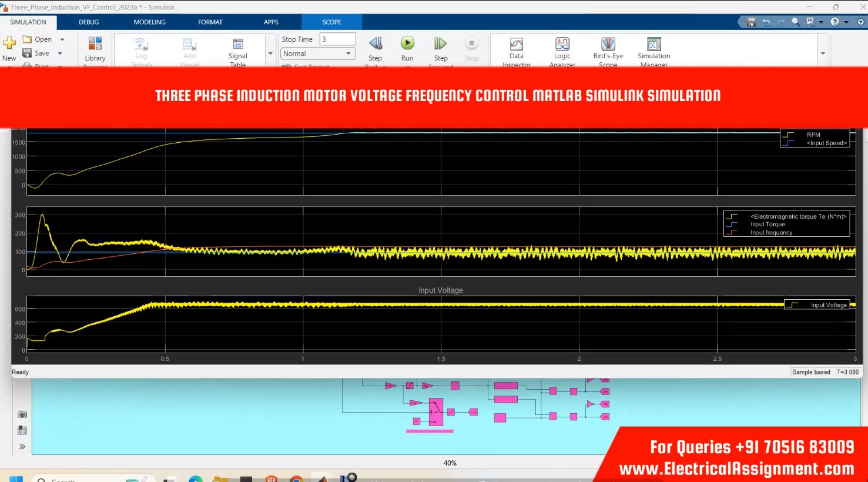Click the Stop Time input field
Image resolution: width=868 pixels, height=482 pixels.
337,39
